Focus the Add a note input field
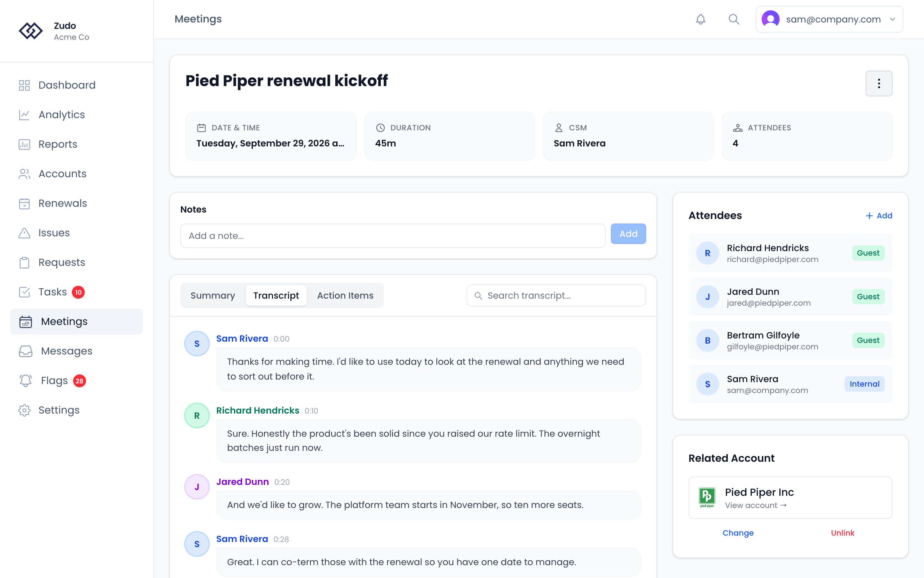Screen dimensions: 924x578 click(392, 236)
